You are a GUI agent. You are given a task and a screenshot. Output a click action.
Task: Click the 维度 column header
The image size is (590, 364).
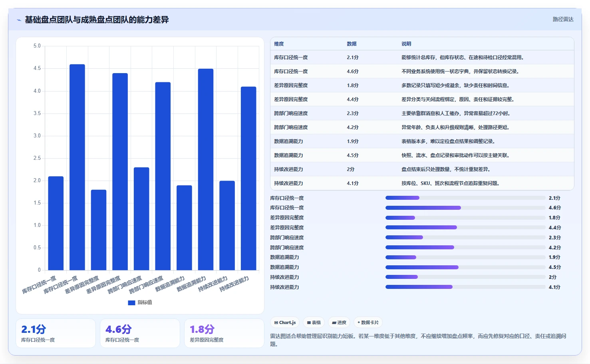[279, 44]
